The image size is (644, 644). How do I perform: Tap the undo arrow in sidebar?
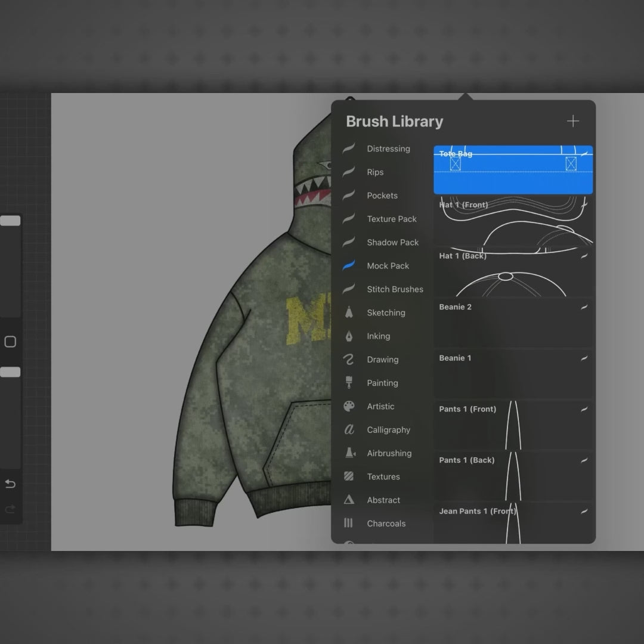[x=10, y=484]
